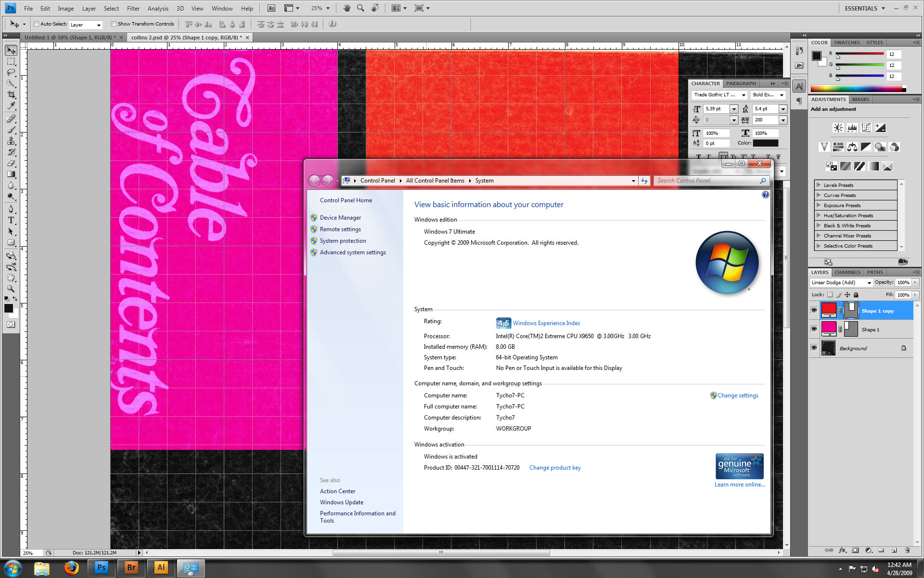Image resolution: width=924 pixels, height=578 pixels.
Task: Click the Brightness/Contrast adjustment icon
Action: pyautogui.click(x=838, y=128)
